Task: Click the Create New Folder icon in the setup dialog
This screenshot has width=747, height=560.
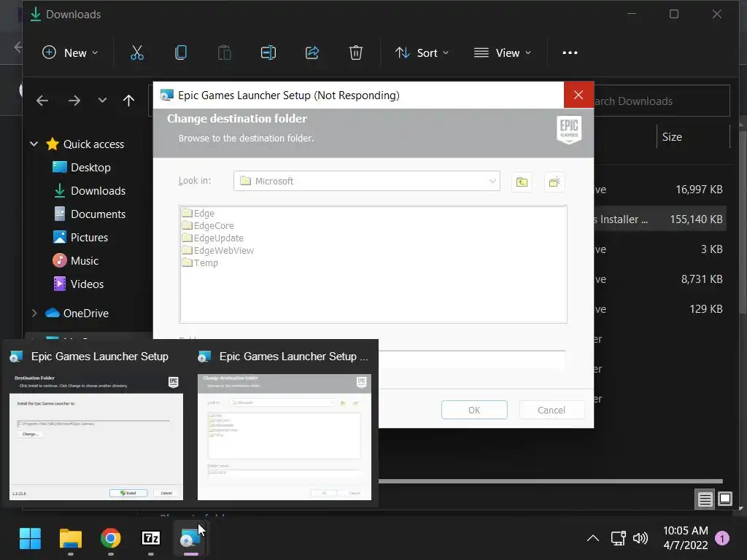Action: [x=554, y=182]
